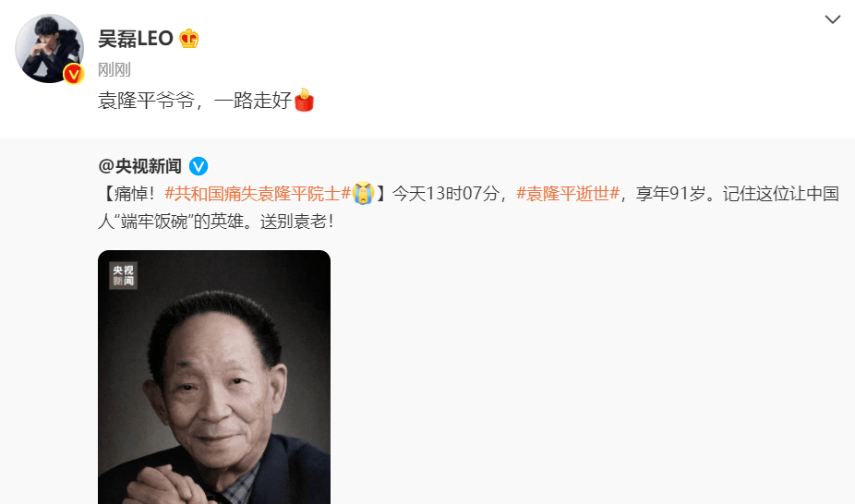Expand the post options chevron menu

click(832, 19)
